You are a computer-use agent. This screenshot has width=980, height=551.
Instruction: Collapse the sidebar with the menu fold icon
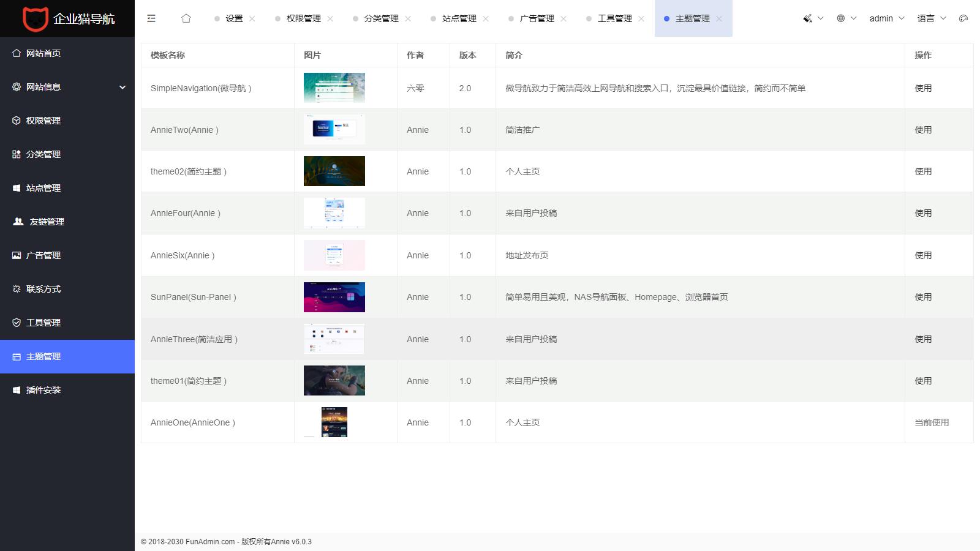[151, 18]
